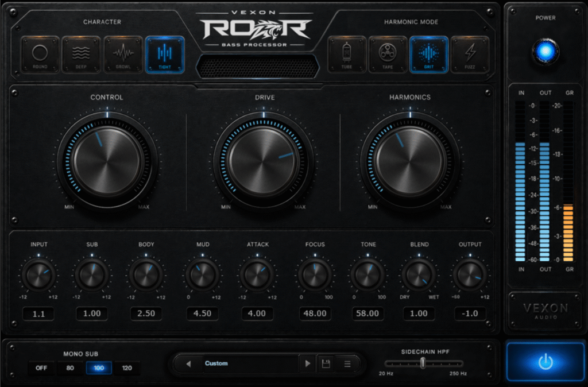This screenshot has width=588, height=387.
Task: Select the Deep character button
Action: [81, 55]
